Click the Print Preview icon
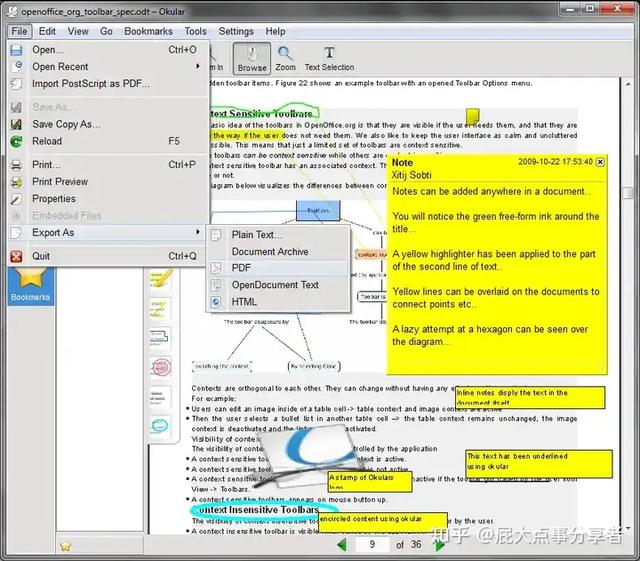The height and width of the screenshot is (561, 640). tap(16, 182)
